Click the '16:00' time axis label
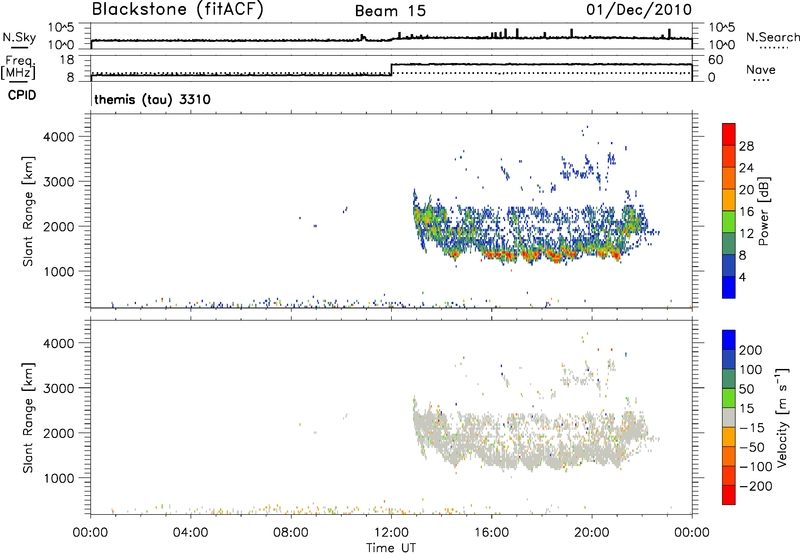Image resolution: width=800 pixels, height=554 pixels. (491, 533)
